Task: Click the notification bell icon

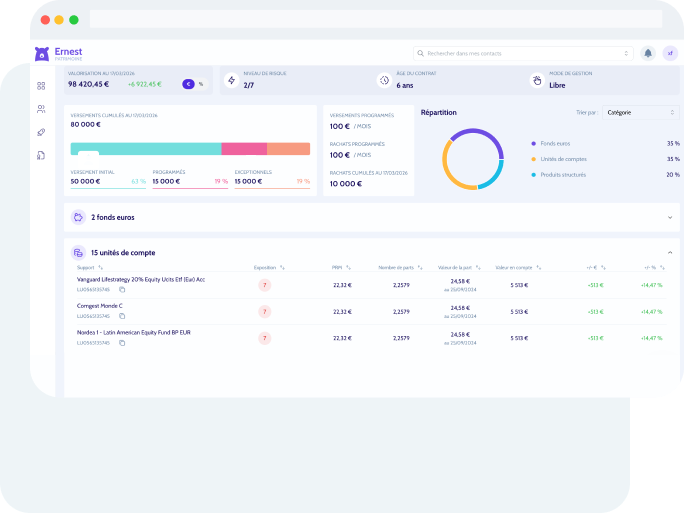Action: 648,53
